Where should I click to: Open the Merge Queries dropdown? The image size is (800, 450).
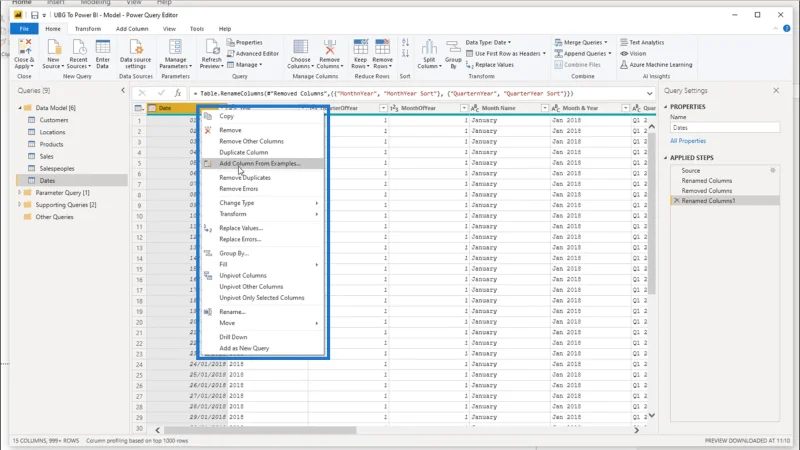581,42
